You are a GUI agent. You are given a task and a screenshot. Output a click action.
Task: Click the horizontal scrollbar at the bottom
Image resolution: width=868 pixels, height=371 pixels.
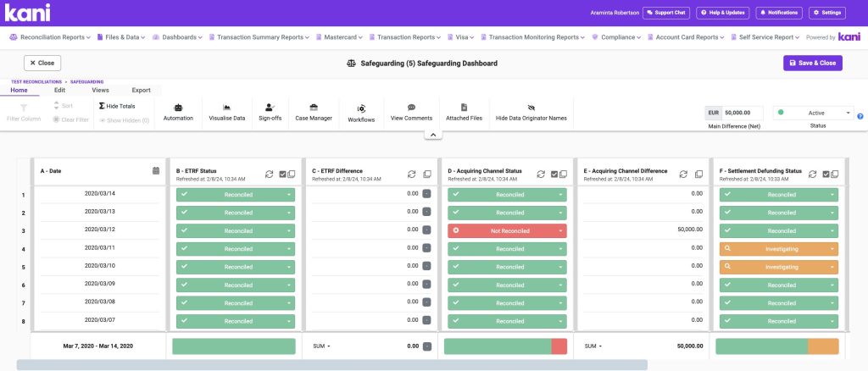point(331,365)
